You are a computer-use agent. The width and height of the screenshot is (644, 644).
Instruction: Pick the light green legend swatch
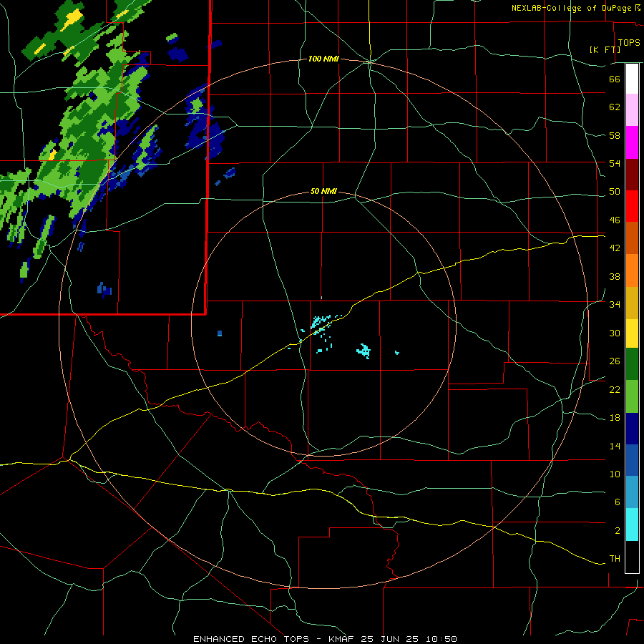coord(632,396)
